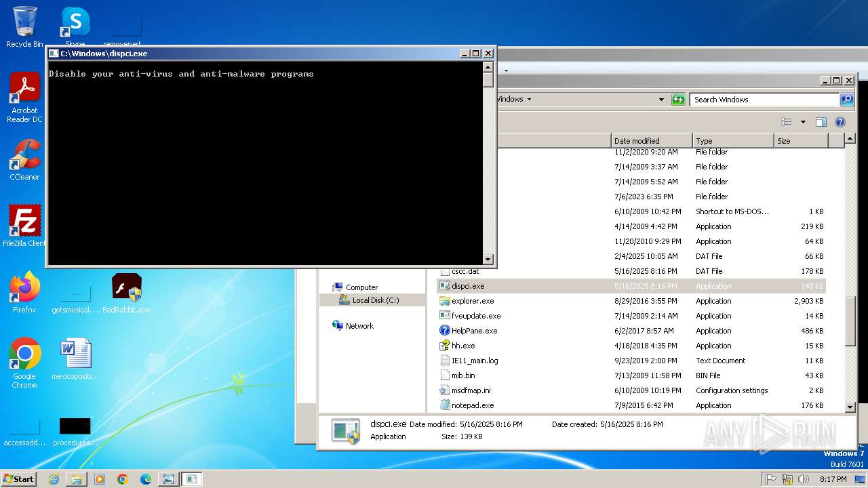Toggle the preview pane button
Image resolution: width=868 pixels, height=488 pixels.
pos(821,122)
